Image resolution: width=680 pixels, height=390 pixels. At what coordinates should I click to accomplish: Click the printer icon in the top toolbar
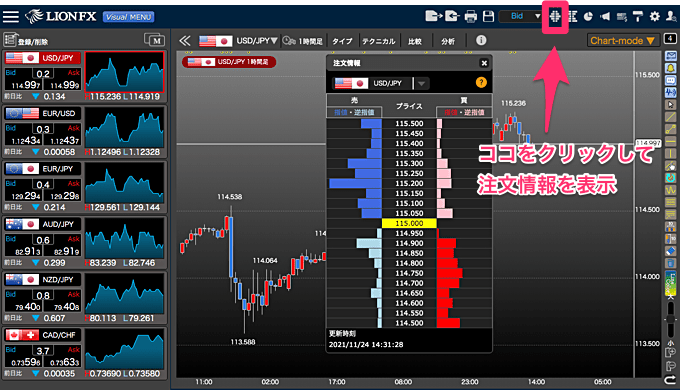pos(471,16)
